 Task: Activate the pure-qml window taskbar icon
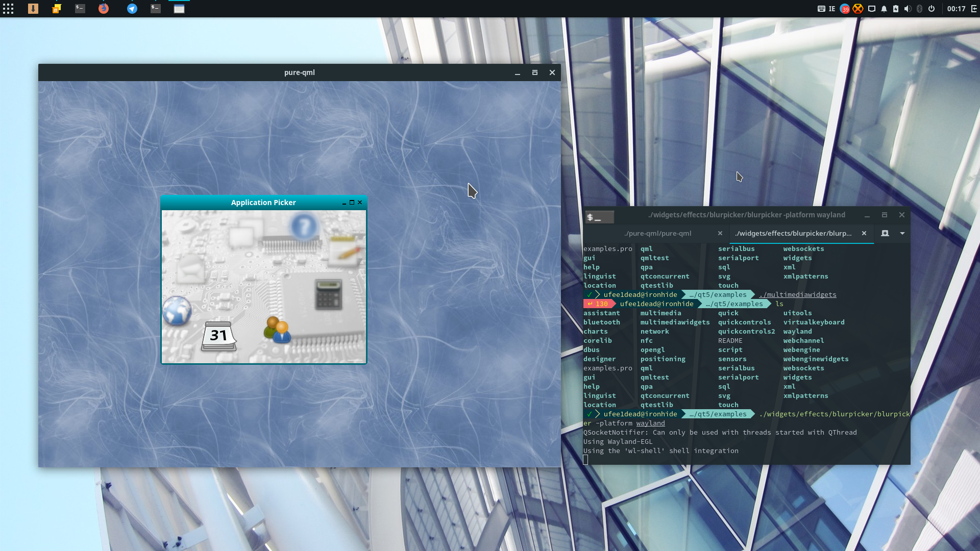pyautogui.click(x=179, y=9)
